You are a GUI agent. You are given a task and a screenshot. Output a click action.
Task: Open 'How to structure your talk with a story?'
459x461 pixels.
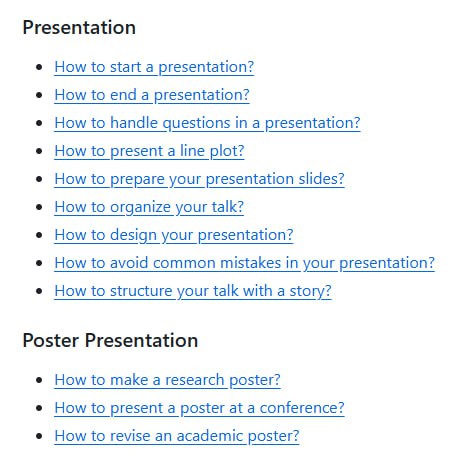tap(193, 291)
